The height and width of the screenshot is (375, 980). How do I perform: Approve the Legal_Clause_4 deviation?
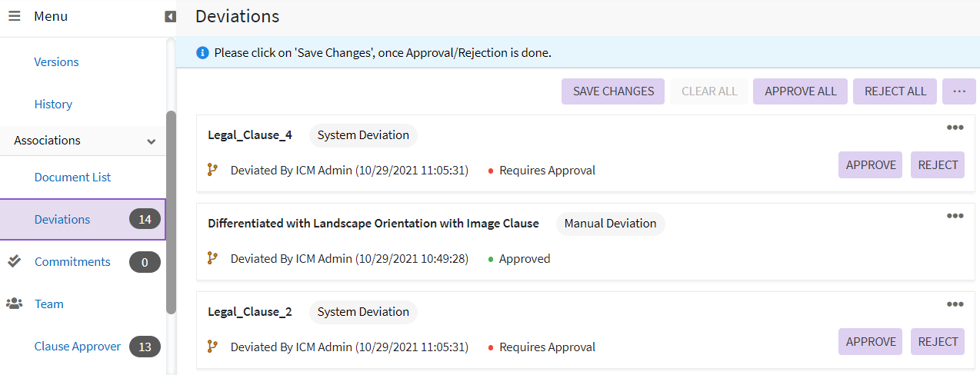870,164
